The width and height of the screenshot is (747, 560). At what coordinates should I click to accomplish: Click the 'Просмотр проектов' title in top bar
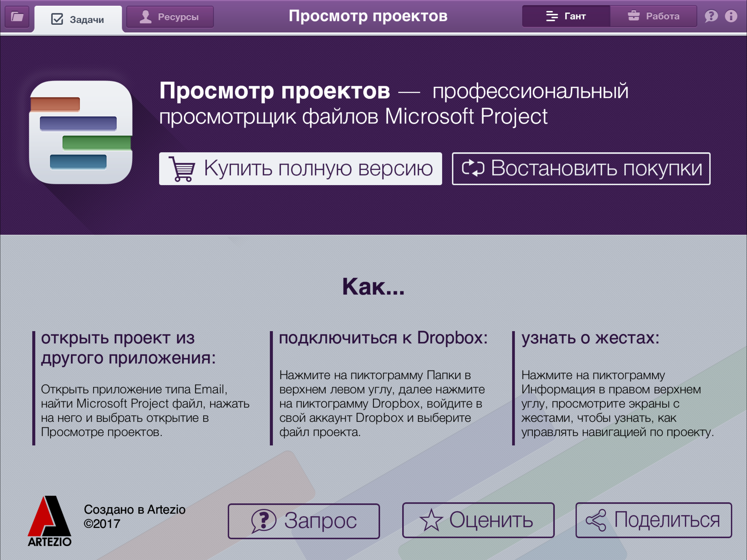pyautogui.click(x=368, y=16)
